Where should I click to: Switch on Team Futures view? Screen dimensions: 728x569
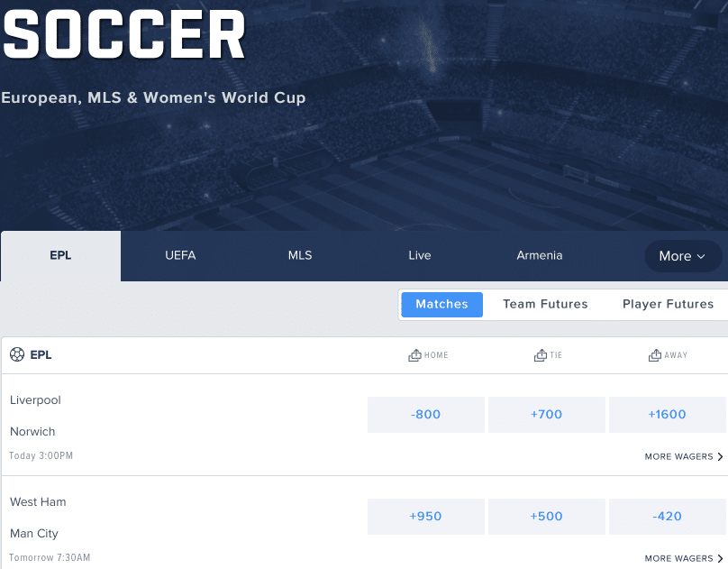click(545, 304)
